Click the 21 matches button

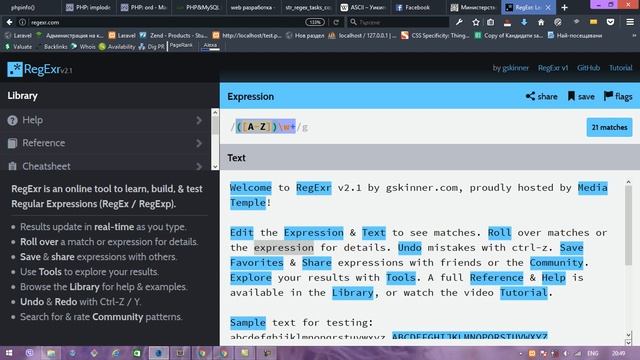click(609, 127)
